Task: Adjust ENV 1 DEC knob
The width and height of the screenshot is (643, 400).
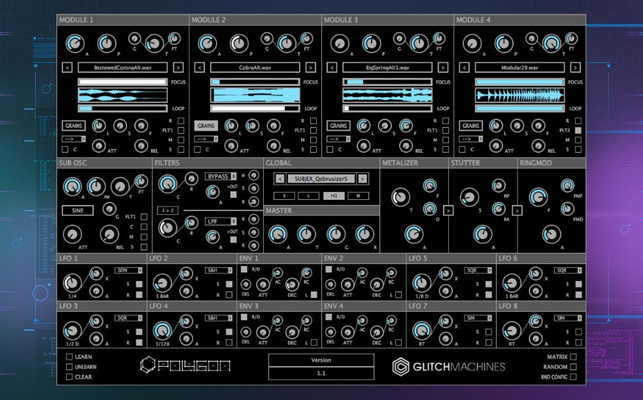Action: [292, 284]
